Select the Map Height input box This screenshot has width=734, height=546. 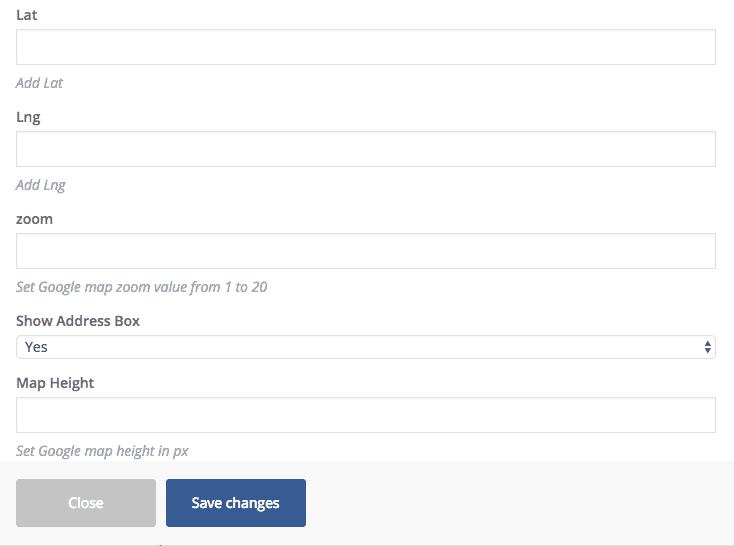click(365, 415)
